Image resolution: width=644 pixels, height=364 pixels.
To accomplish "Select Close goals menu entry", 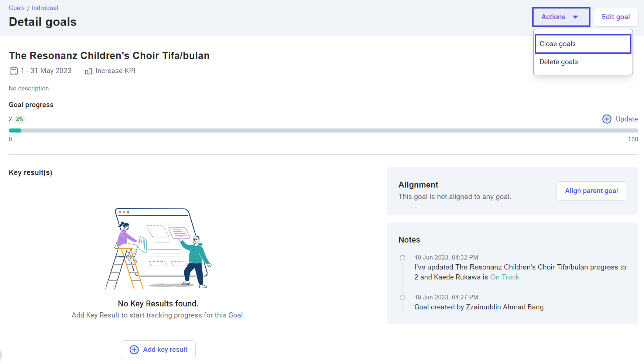I will pos(583,44).
